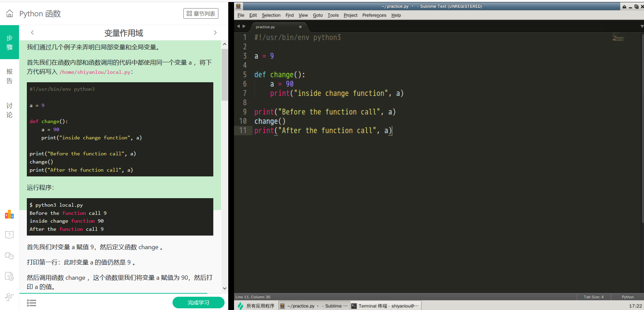This screenshot has height=310, width=644.
Task: Click the 'def change():' line in editor
Action: [x=280, y=75]
